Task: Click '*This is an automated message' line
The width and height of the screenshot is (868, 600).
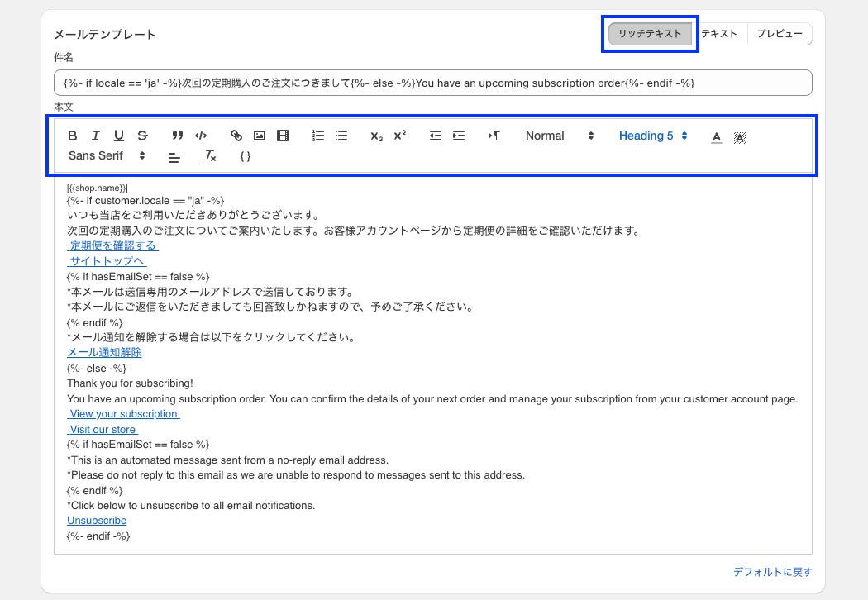Action: coord(227,460)
